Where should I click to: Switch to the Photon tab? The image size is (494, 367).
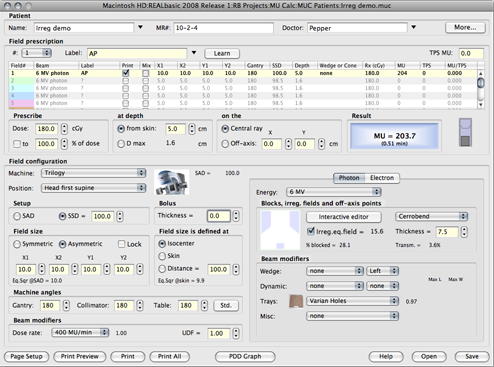pos(349,178)
